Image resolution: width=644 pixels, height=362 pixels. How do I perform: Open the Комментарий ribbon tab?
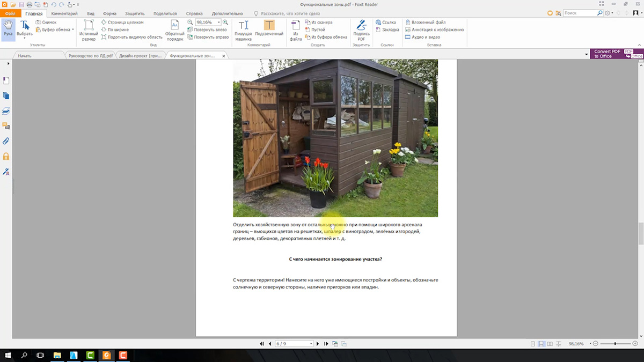pyautogui.click(x=64, y=13)
